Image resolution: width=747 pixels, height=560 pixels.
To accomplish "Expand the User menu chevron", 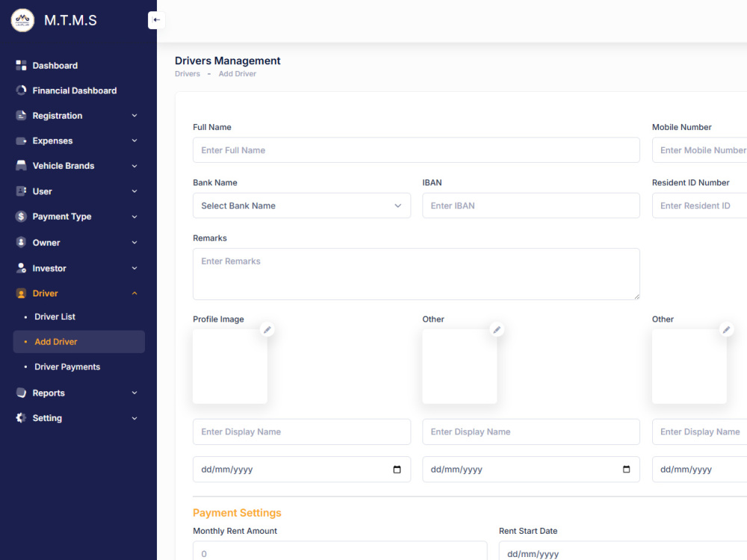I will 134,191.
